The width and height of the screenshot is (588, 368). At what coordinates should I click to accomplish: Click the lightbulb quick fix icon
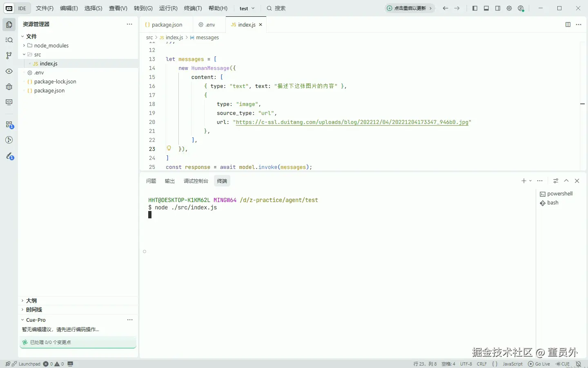coord(169,148)
